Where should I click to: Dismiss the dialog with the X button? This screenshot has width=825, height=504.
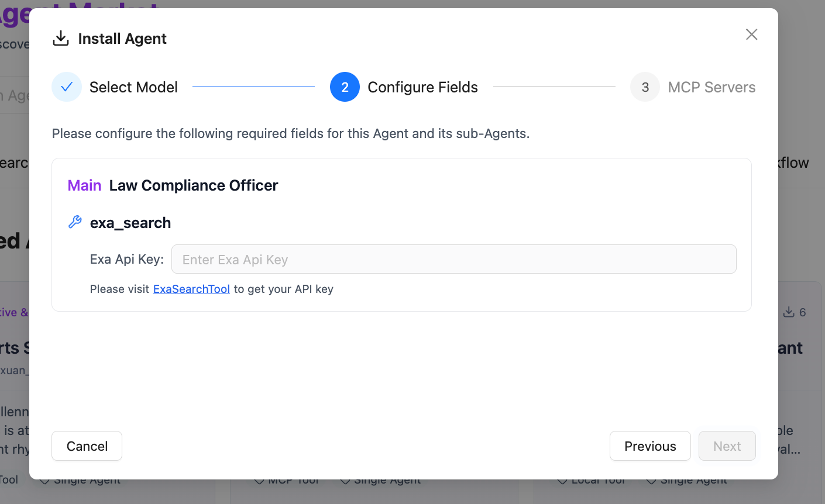[751, 34]
